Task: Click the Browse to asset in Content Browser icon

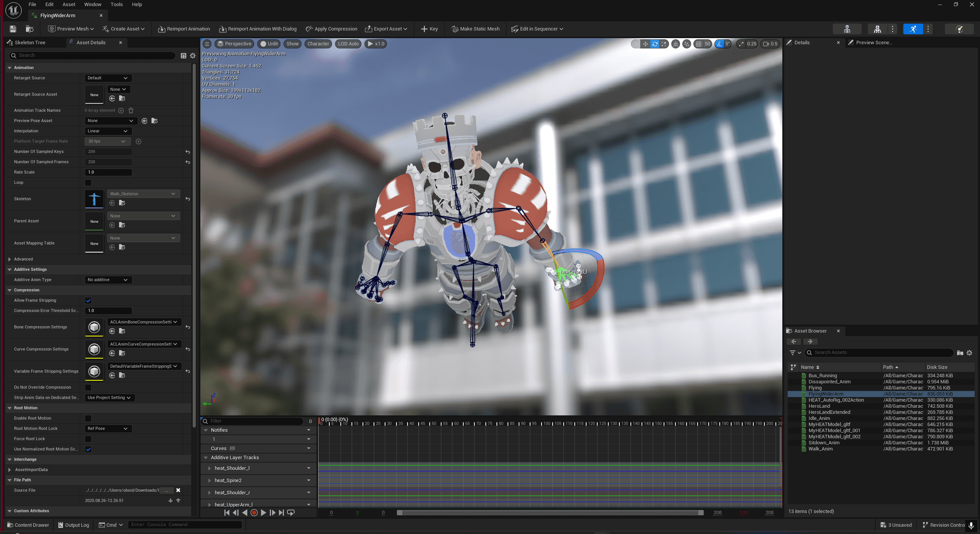Action: point(29,29)
